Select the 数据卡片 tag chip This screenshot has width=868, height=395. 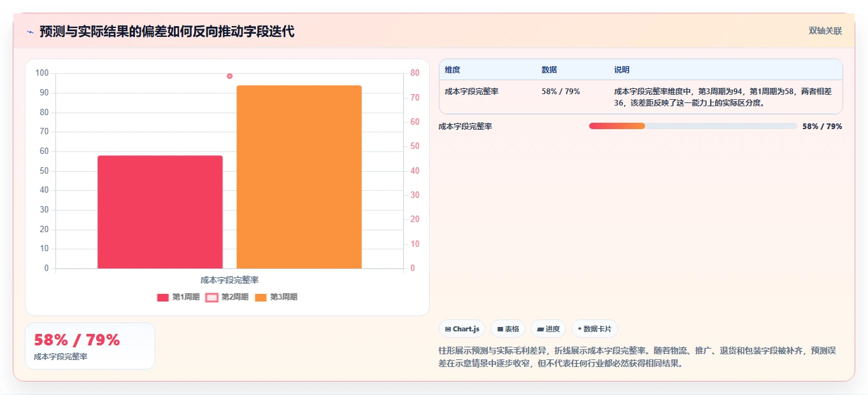pos(595,329)
